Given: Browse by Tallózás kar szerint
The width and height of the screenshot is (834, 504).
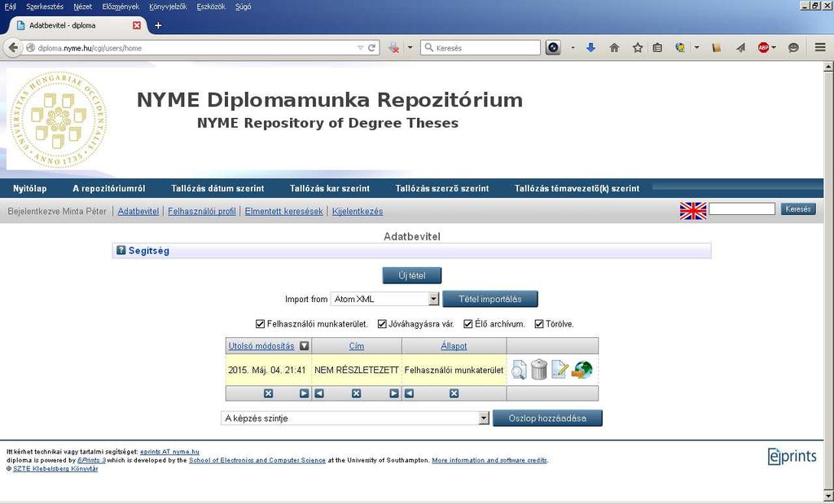Looking at the screenshot, I should (x=330, y=188).
